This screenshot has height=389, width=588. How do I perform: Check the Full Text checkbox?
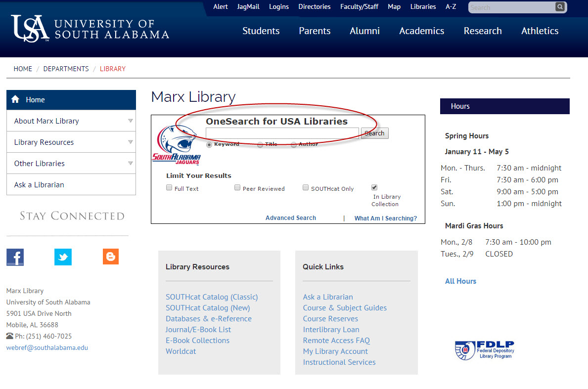click(169, 188)
